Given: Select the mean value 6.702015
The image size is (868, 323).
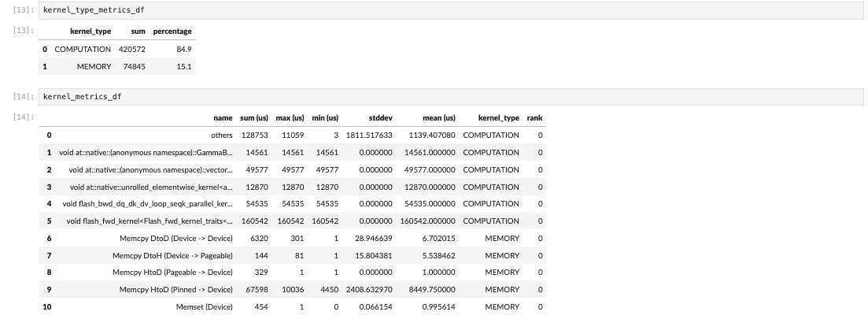Looking at the screenshot, I should (439, 238).
